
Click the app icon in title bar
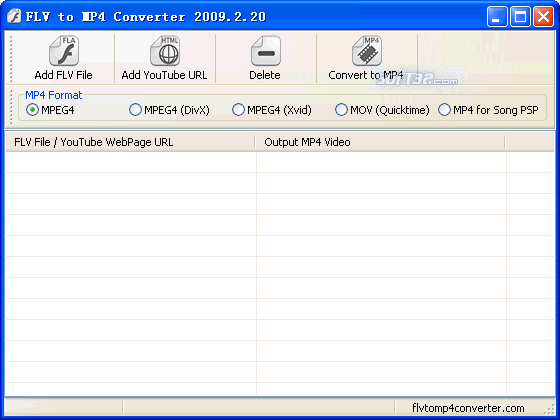coord(14,16)
